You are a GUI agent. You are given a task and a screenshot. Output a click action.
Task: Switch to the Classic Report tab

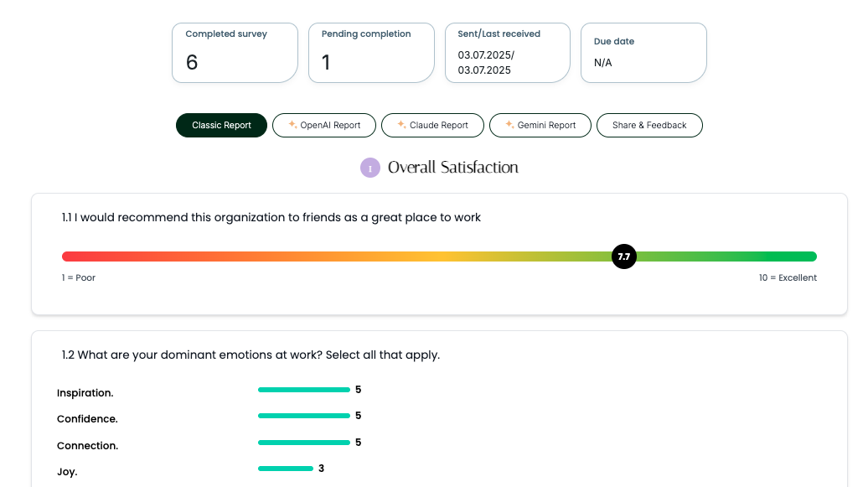coord(221,125)
